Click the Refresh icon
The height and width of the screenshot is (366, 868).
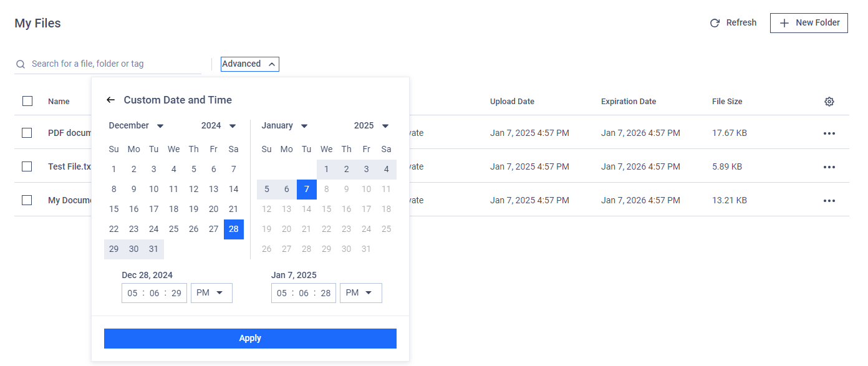click(715, 23)
